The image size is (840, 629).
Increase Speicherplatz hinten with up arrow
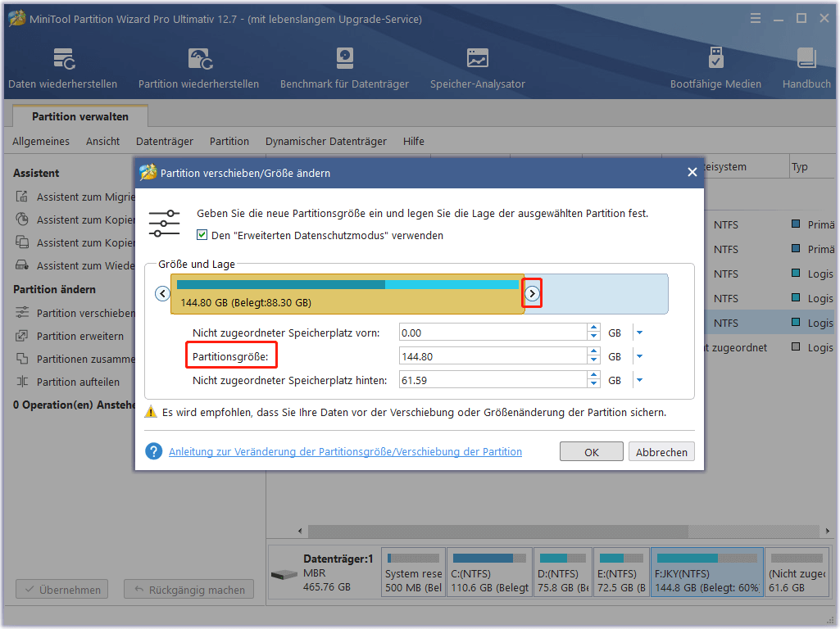[x=593, y=375]
